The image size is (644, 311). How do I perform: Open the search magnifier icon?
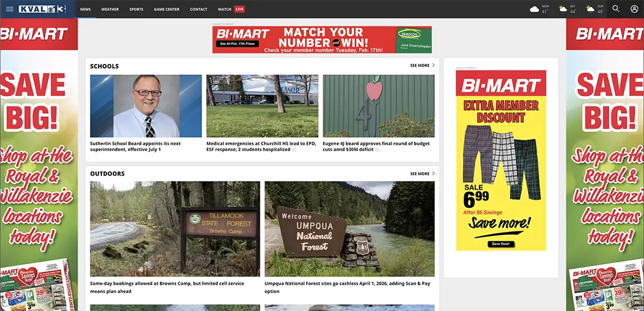[x=616, y=9]
